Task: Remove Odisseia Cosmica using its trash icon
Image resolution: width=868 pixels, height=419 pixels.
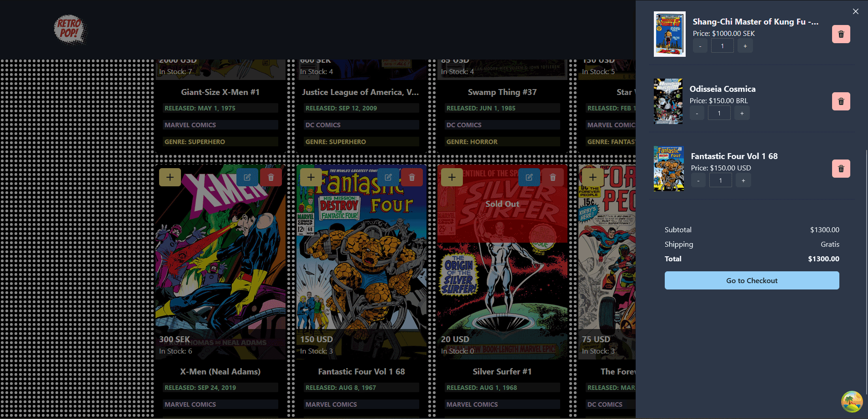Action: tap(841, 101)
